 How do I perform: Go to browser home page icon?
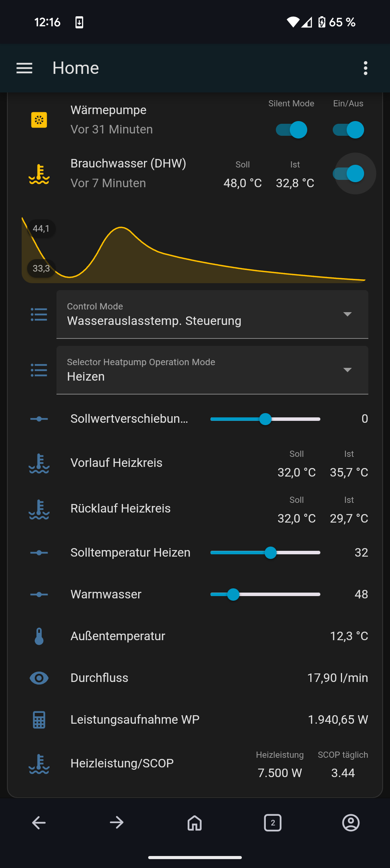(195, 823)
